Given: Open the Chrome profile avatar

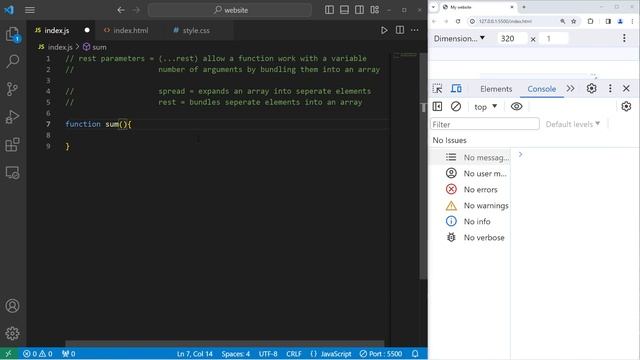Looking at the screenshot, I should (620, 21).
